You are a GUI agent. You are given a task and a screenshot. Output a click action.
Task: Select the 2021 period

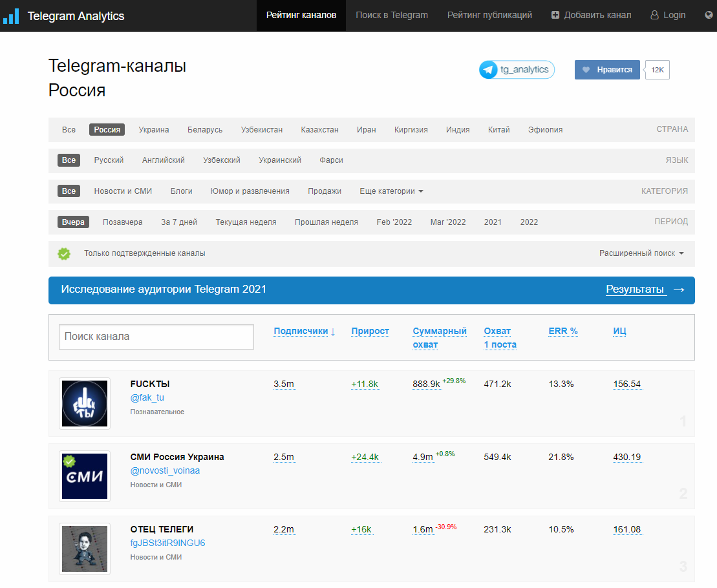[493, 222]
